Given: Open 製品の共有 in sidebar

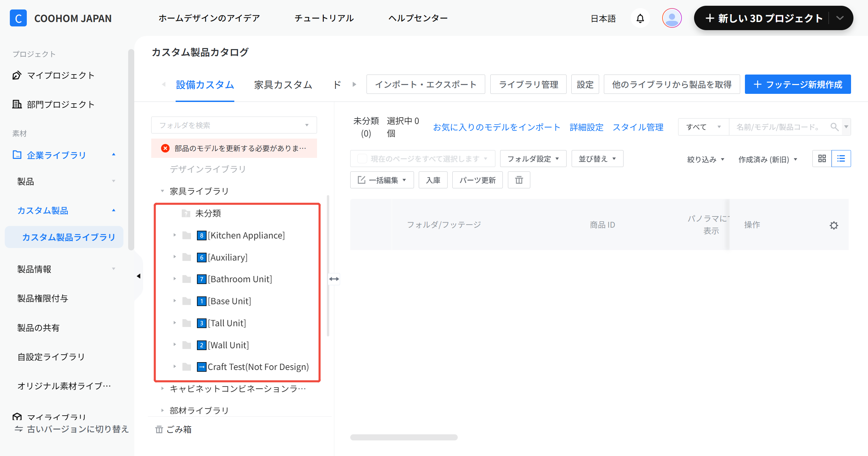Looking at the screenshot, I should click(38, 328).
